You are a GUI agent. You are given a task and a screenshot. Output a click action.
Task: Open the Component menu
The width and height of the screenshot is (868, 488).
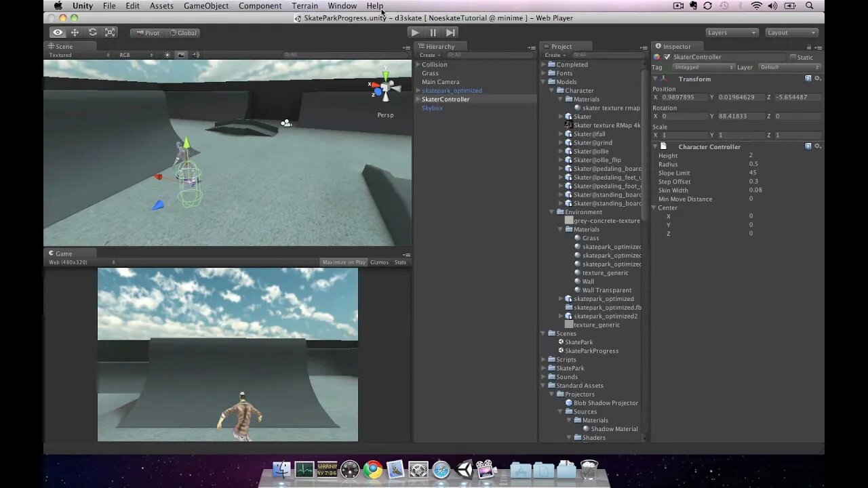click(260, 5)
